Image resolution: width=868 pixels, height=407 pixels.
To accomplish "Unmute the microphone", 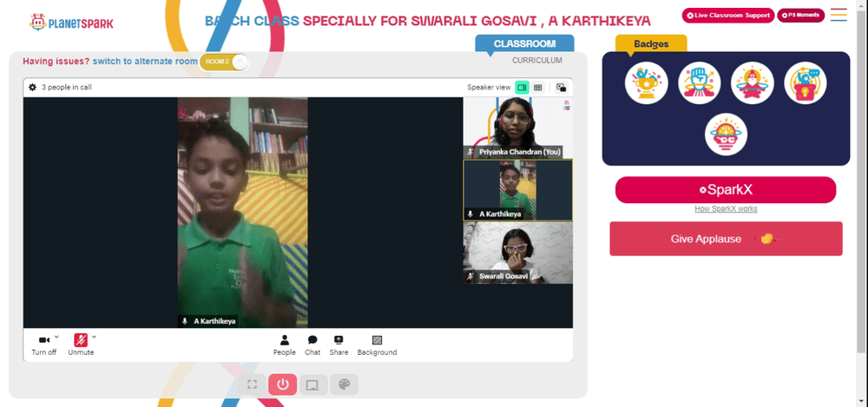I will [81, 345].
